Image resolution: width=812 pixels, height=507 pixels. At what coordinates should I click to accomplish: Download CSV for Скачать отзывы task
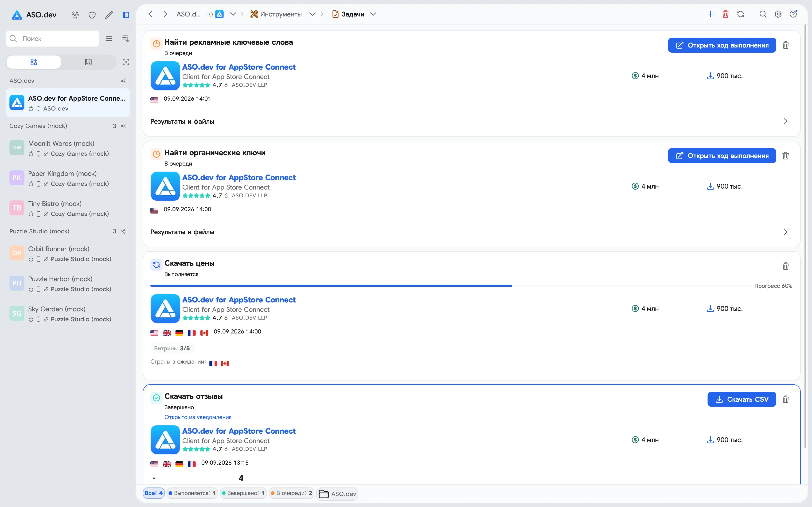coord(742,399)
